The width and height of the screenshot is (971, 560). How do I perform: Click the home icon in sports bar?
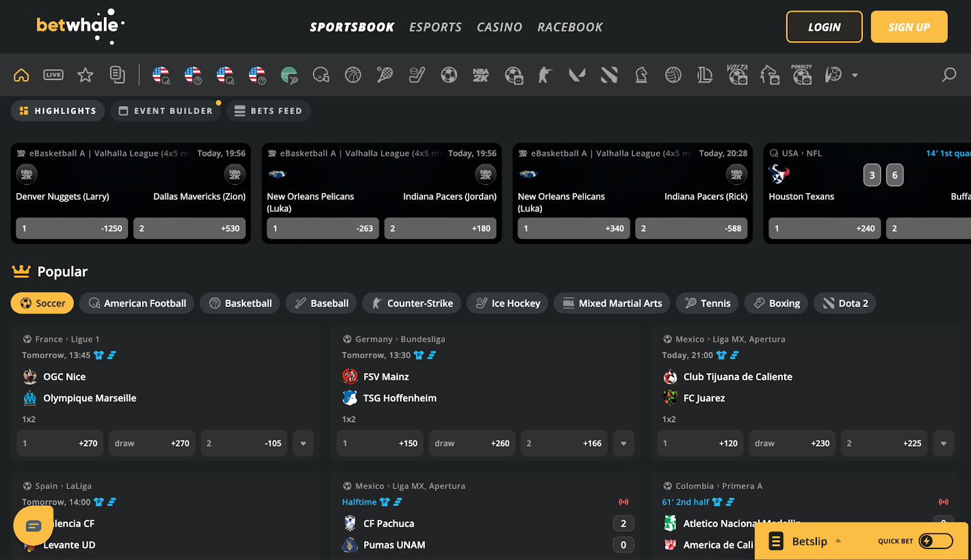[21, 75]
